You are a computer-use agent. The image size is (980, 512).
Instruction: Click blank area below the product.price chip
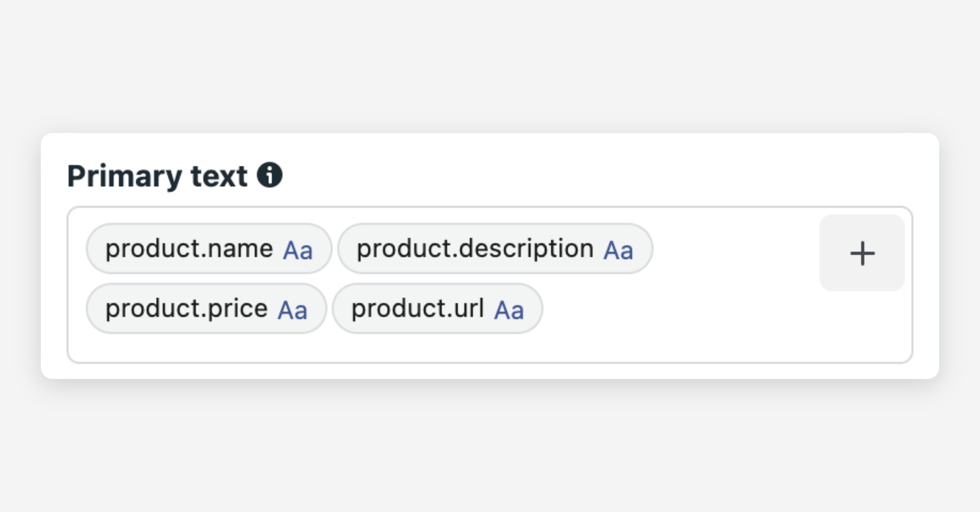click(206, 347)
